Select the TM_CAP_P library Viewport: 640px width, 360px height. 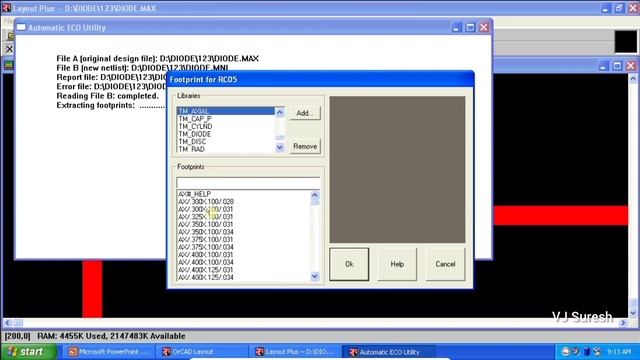tap(226, 119)
